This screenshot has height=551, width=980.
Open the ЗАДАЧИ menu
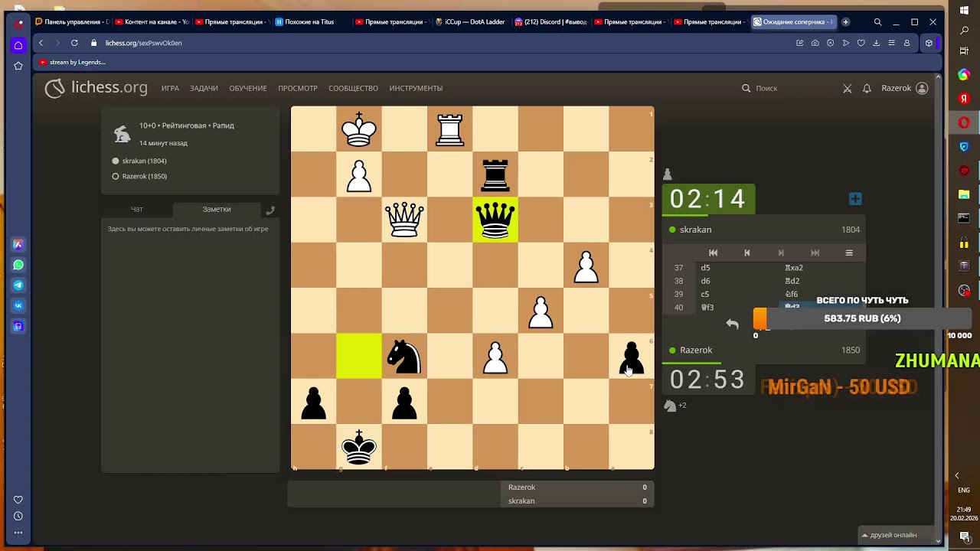204,88
